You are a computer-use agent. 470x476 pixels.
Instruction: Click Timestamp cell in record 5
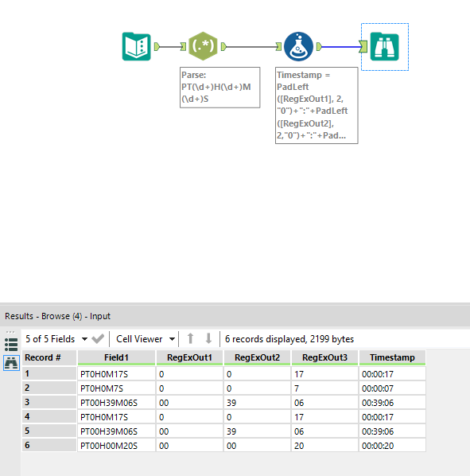[x=392, y=431]
